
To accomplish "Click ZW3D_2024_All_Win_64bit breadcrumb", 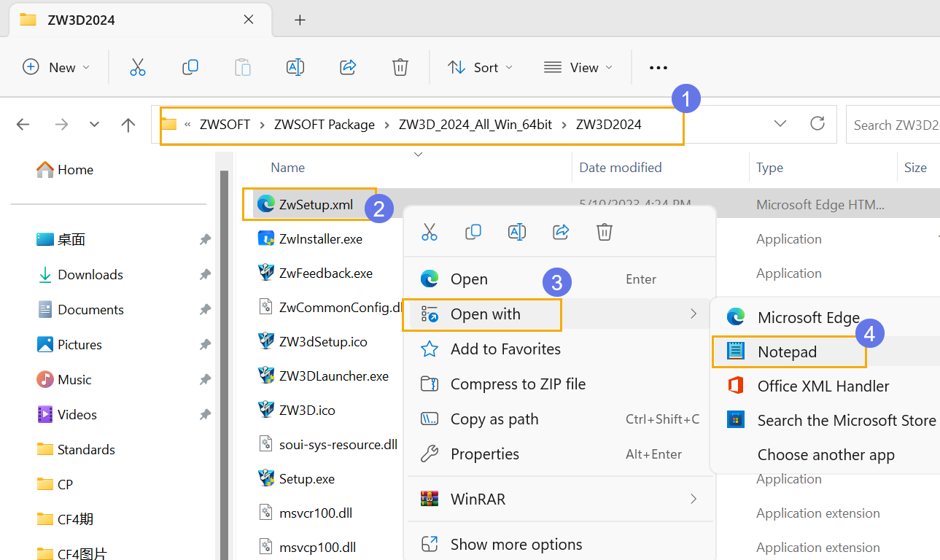I will [x=475, y=125].
